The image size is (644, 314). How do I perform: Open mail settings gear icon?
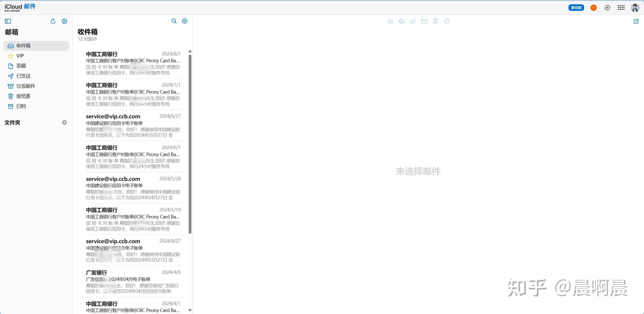(64, 21)
